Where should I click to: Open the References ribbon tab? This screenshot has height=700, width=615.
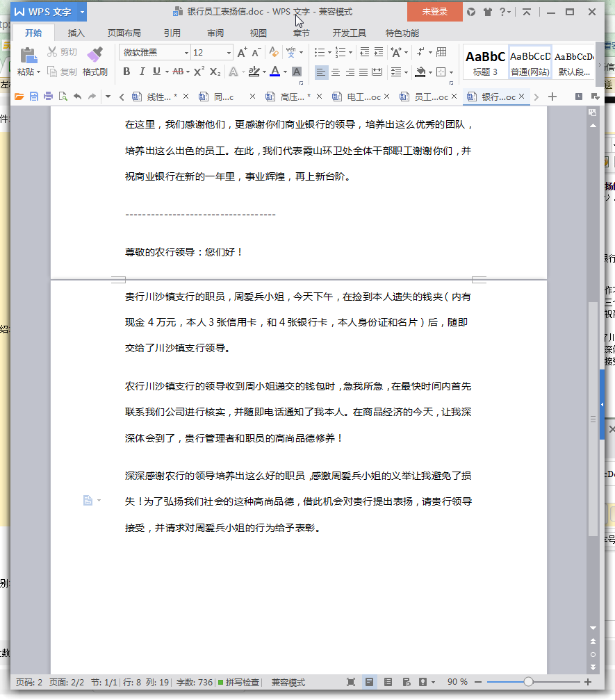pyautogui.click(x=172, y=33)
